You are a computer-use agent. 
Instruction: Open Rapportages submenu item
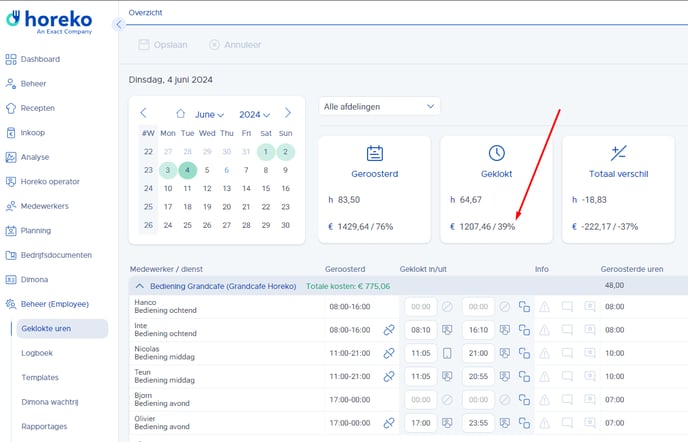tap(44, 426)
